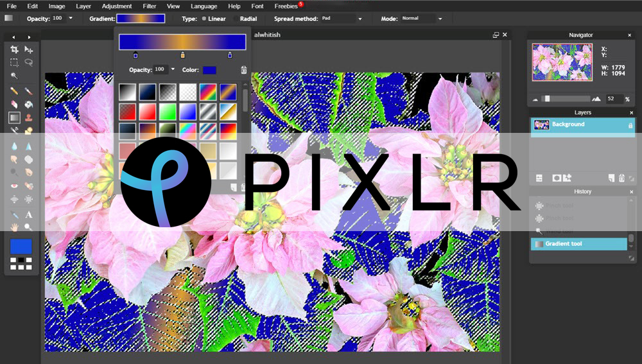This screenshot has width=642, height=364.
Task: Pick the white-to-red gradient preset
Action: click(148, 111)
